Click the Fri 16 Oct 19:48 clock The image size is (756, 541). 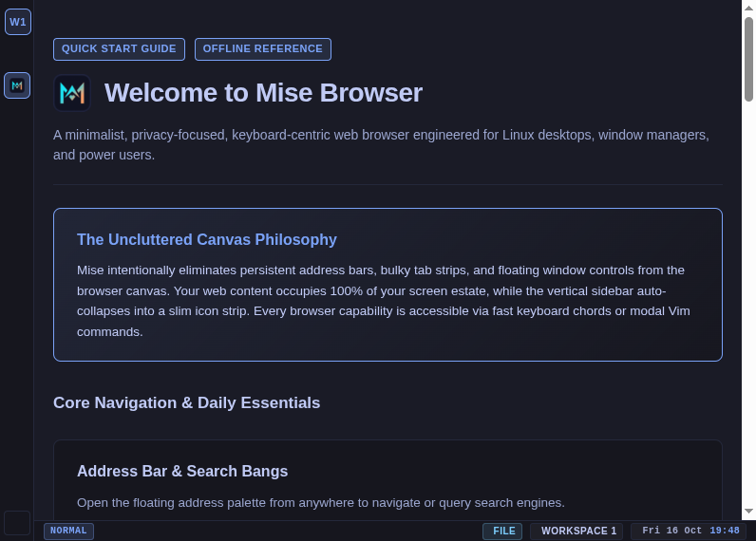(x=689, y=531)
